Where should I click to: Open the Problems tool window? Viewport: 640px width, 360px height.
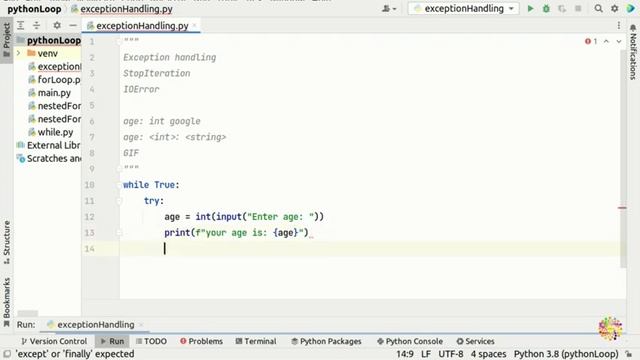[201, 341]
